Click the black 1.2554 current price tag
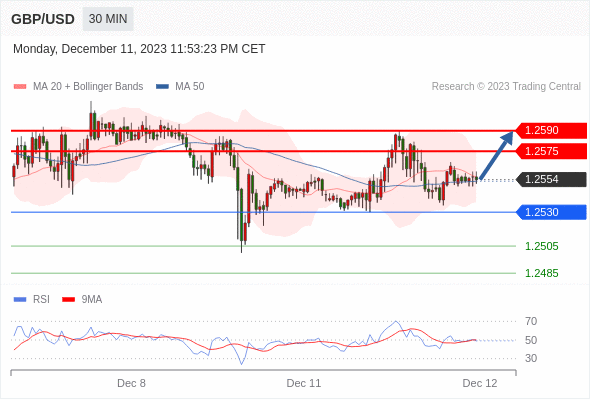 click(551, 179)
